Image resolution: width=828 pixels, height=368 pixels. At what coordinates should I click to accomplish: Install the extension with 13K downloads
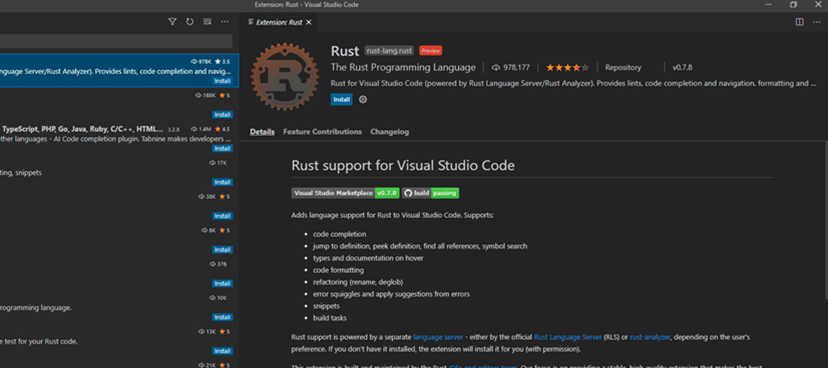(x=222, y=351)
